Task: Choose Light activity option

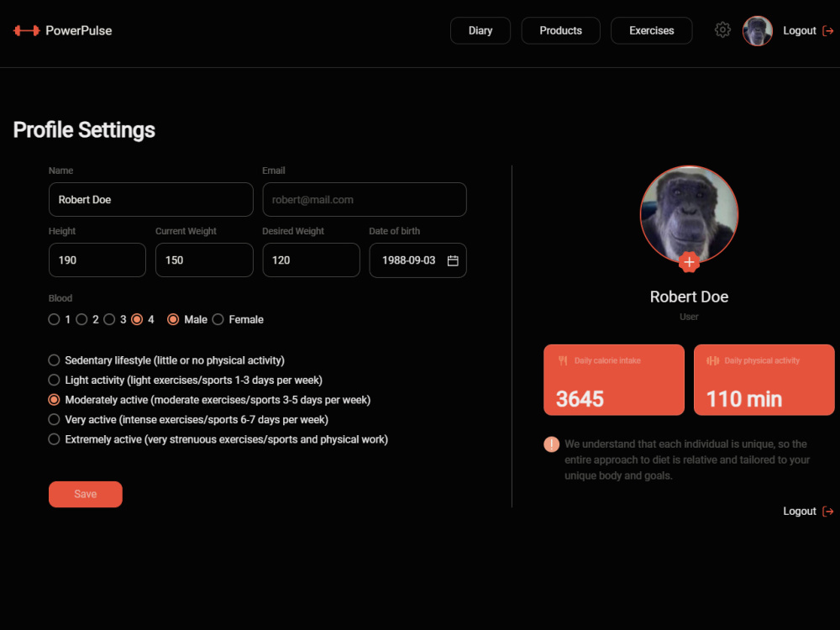Action: [x=54, y=380]
